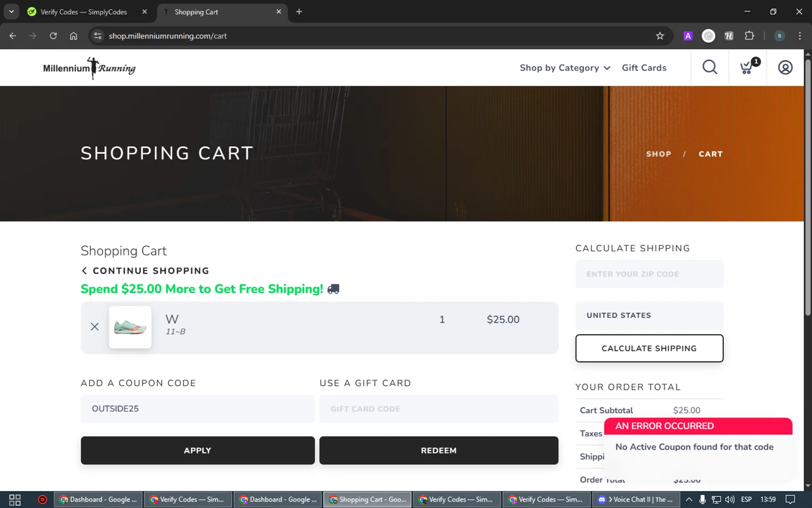This screenshot has height=508, width=812.
Task: Open volume speaker tray icon
Action: tap(730, 499)
